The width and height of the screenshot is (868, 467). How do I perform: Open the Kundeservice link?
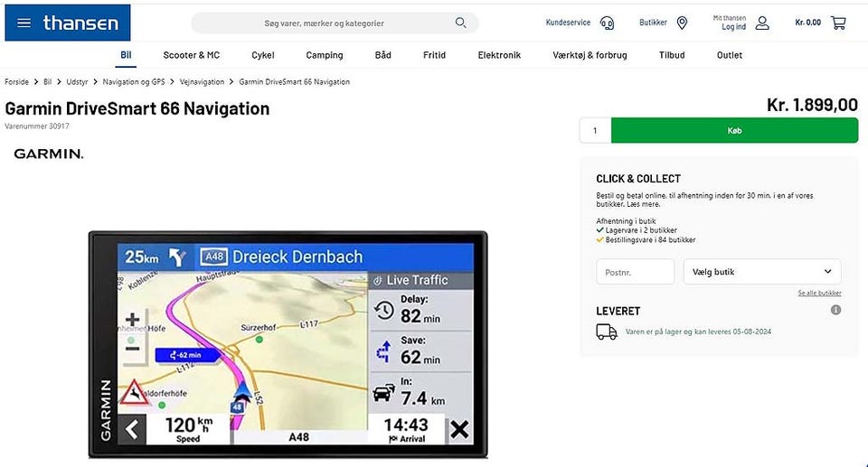pos(568,23)
